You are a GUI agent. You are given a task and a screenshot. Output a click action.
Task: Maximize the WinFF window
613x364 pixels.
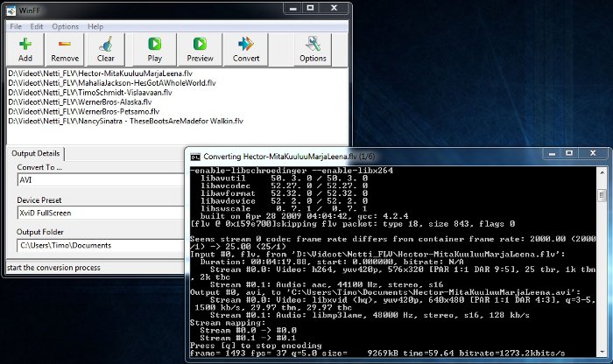(310, 8)
